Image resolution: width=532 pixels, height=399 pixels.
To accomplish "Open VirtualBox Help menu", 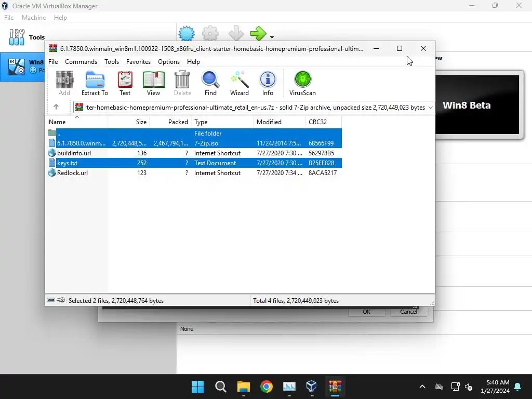I will coord(60,18).
